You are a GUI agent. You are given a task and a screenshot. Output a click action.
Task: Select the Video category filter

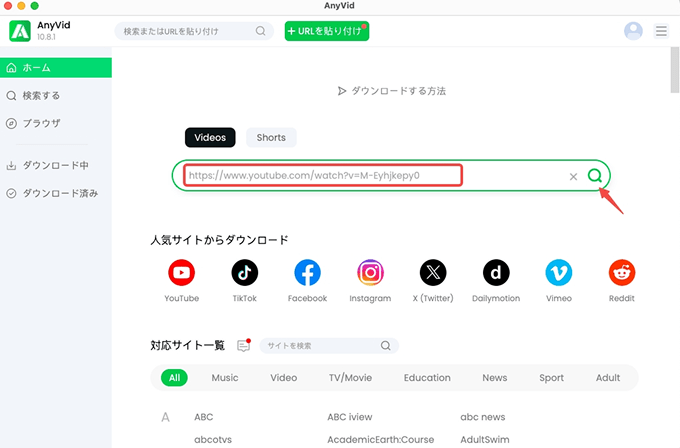pyautogui.click(x=284, y=378)
